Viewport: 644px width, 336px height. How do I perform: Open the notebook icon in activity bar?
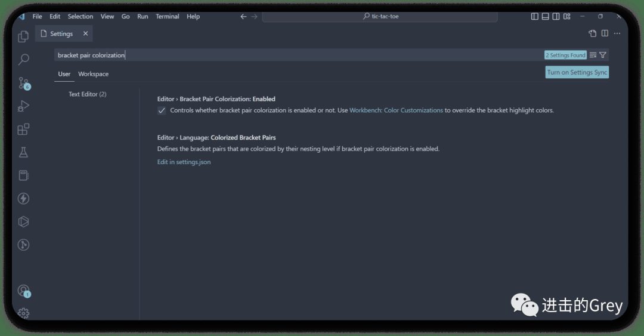[23, 175]
